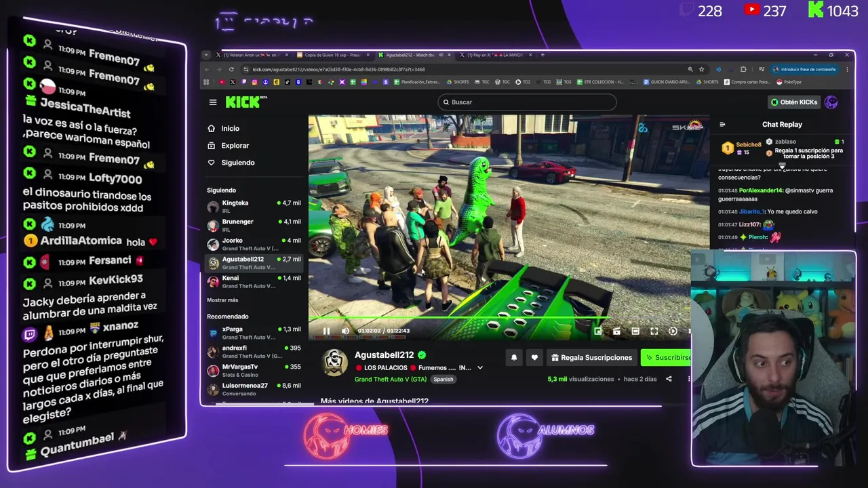Click Regala Suscripciones button
This screenshot has width=868, height=488.
coord(591,357)
